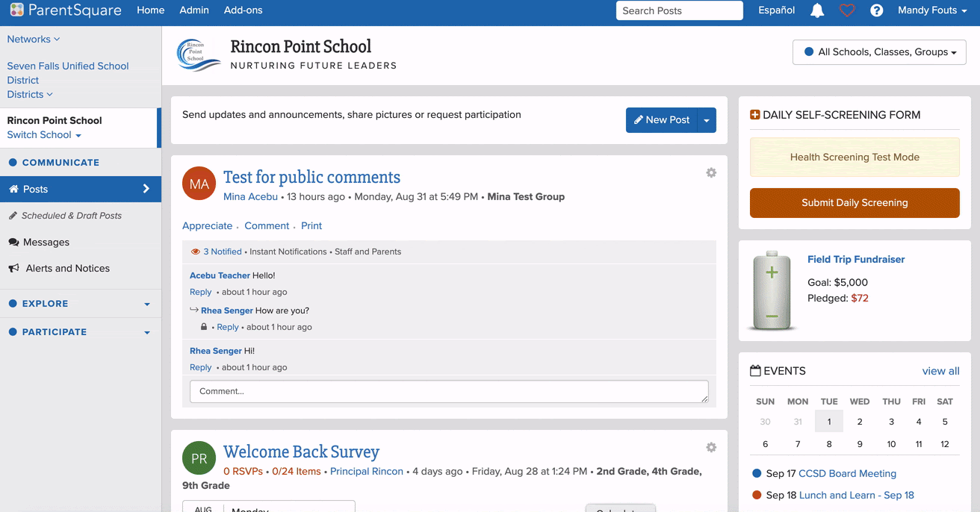Viewport: 980px width, 512px height.
Task: Open the Test for public comments post title
Action: click(311, 178)
